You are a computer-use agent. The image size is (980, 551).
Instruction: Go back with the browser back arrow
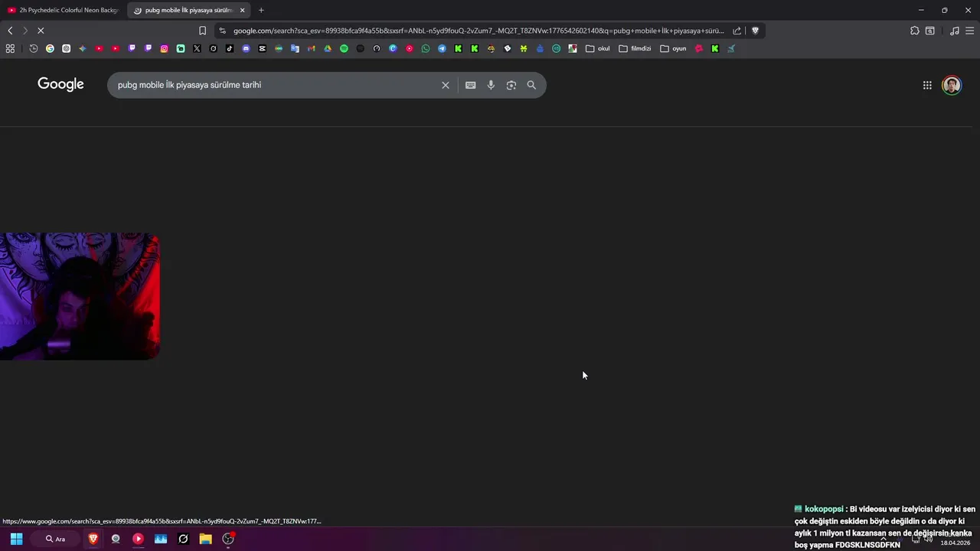click(x=10, y=31)
